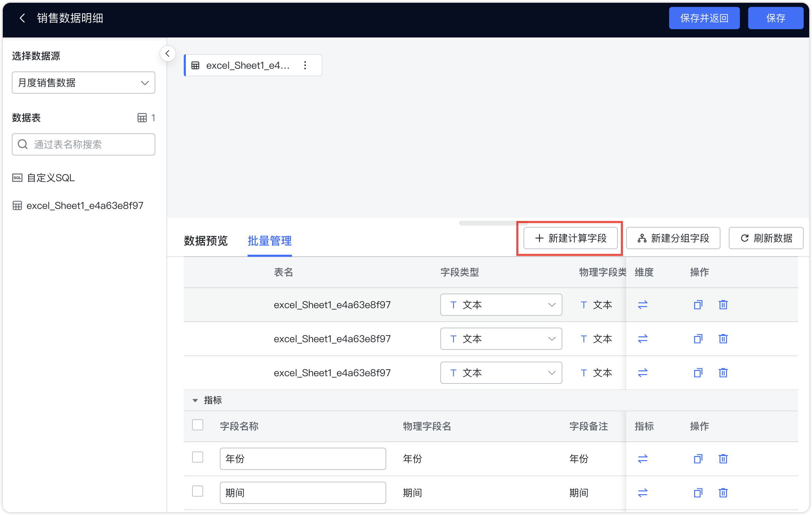The image size is (812, 515).
Task: Click the 字段类型 column header
Action: click(460, 272)
